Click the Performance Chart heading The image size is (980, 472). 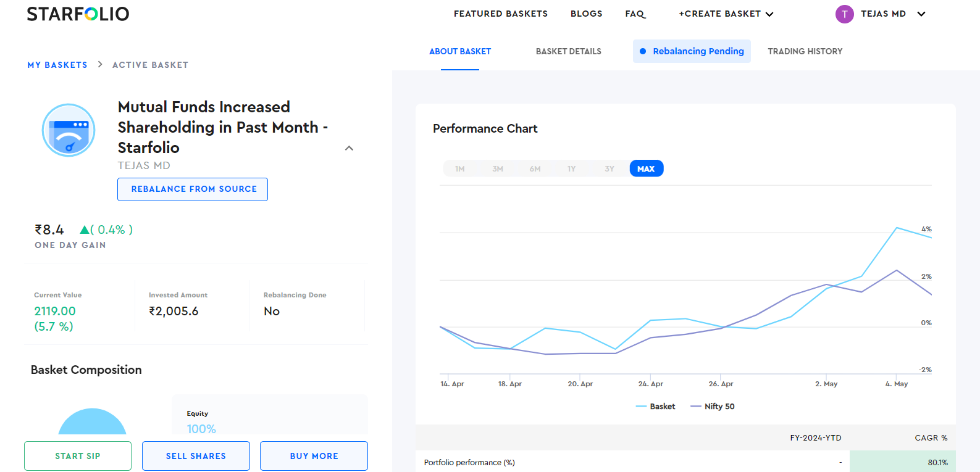click(485, 128)
